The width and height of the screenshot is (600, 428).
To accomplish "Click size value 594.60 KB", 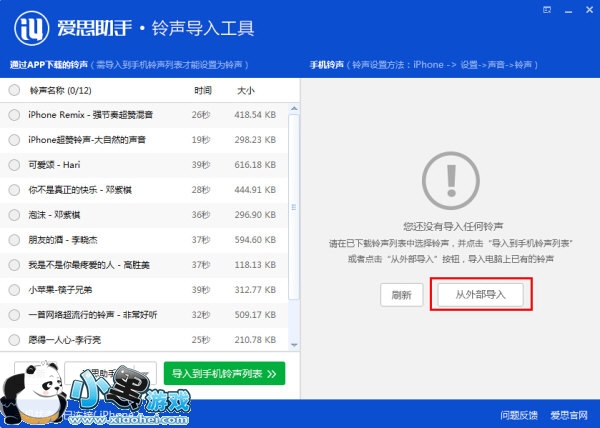I will click(255, 240).
